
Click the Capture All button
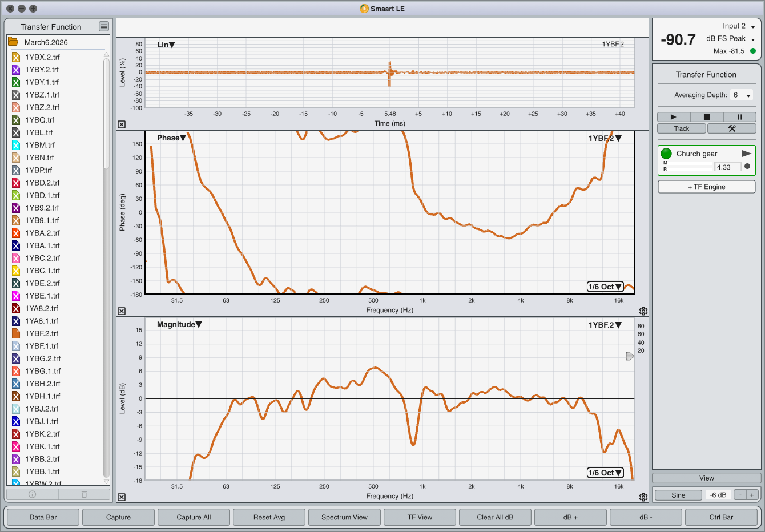point(194,517)
